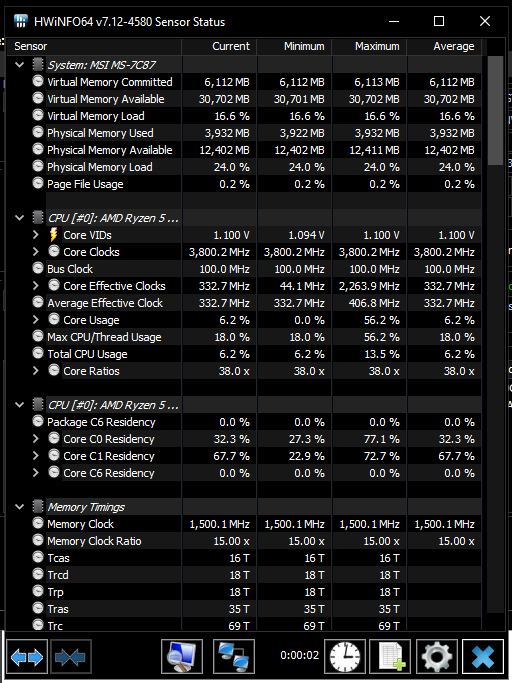Click the shrink layout arrows icon
This screenshot has width=512, height=683.
pos(71,656)
